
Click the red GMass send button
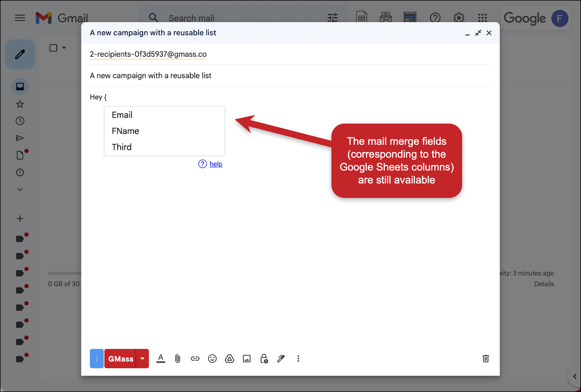(x=120, y=359)
